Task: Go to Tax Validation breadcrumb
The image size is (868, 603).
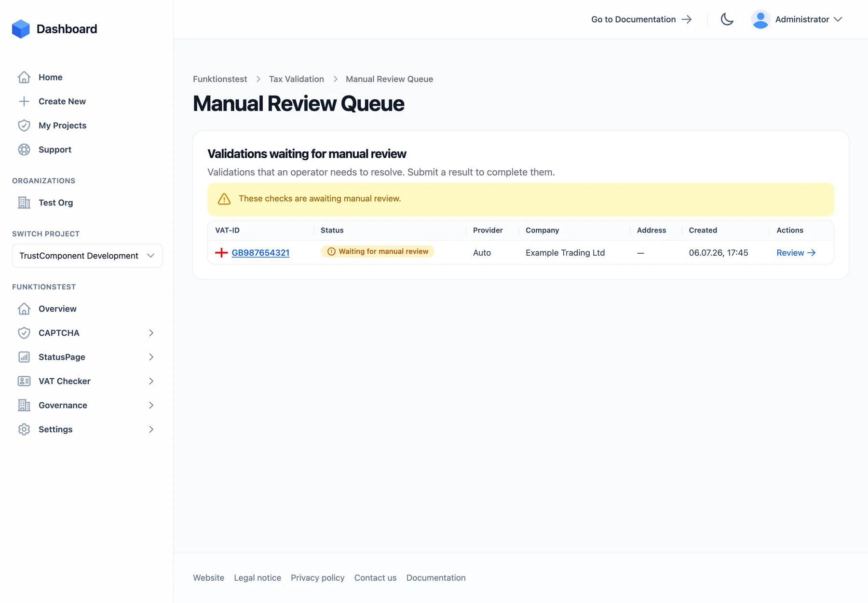Action: click(297, 79)
